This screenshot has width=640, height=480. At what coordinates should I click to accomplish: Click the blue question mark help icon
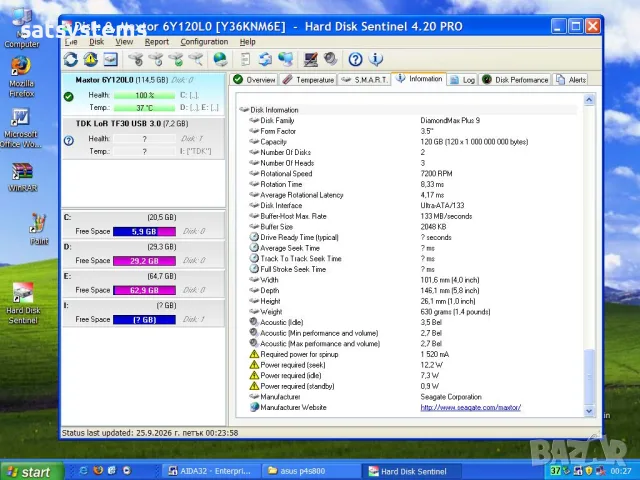pos(355,60)
